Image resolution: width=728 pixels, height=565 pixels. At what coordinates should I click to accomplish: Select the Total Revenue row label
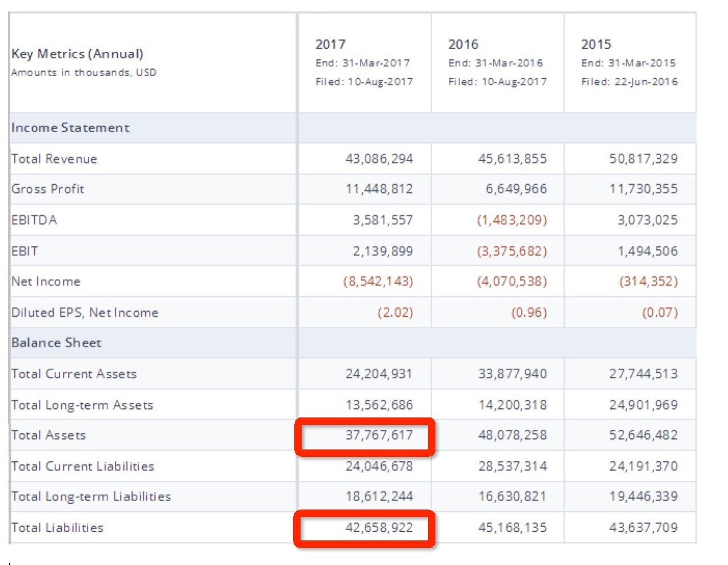[x=54, y=159]
